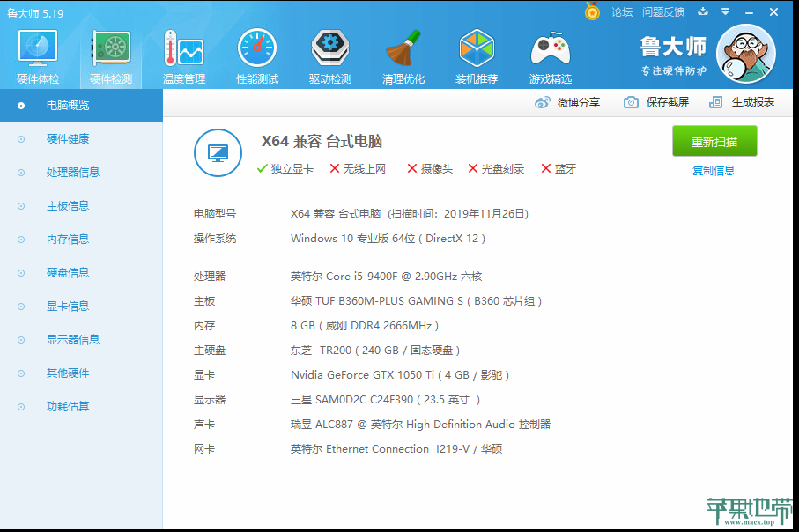799x532 pixels.
Task: Click the Nvidia GeForce GTX 1050 Ti value
Action: coord(400,375)
